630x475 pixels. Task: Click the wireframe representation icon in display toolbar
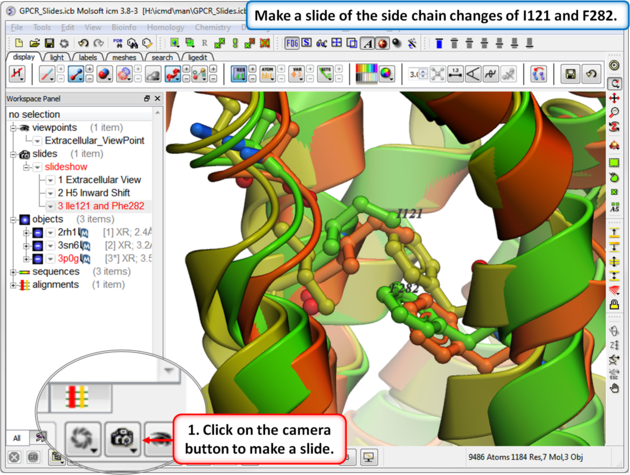(48, 74)
